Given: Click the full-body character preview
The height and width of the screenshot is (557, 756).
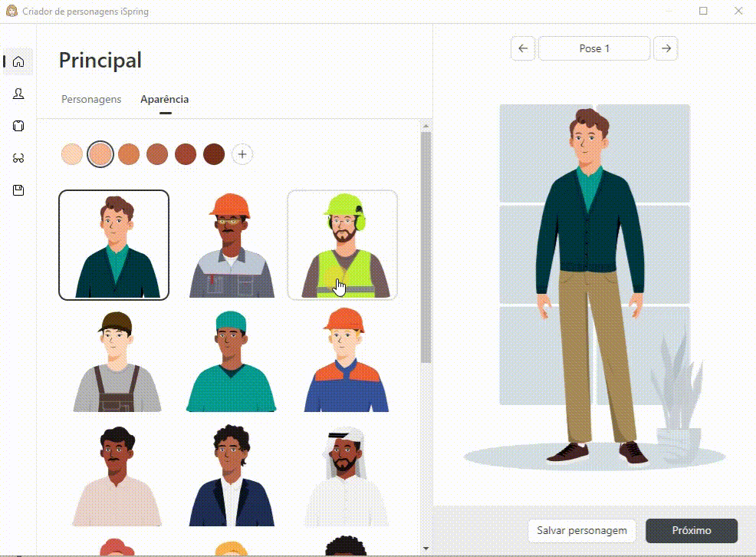Looking at the screenshot, I should pyautogui.click(x=590, y=285).
